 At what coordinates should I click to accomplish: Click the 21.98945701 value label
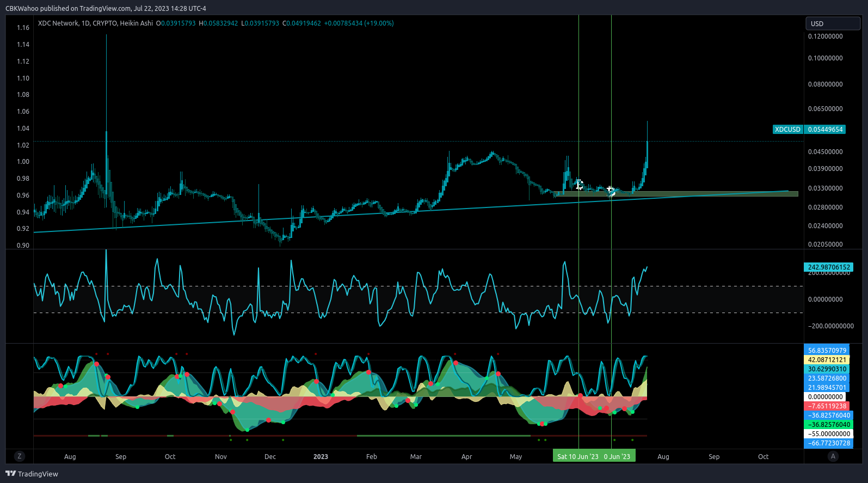(x=827, y=388)
